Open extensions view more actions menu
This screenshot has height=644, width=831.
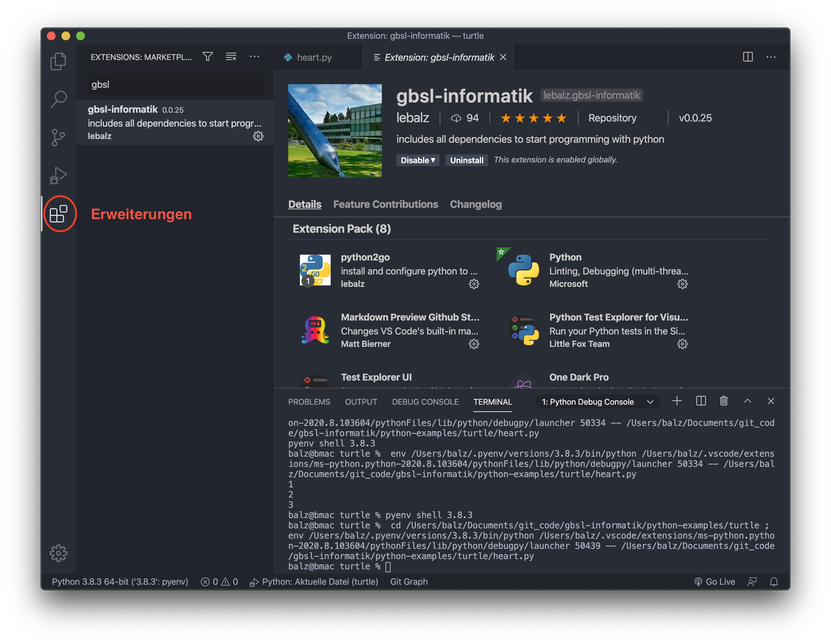point(254,57)
